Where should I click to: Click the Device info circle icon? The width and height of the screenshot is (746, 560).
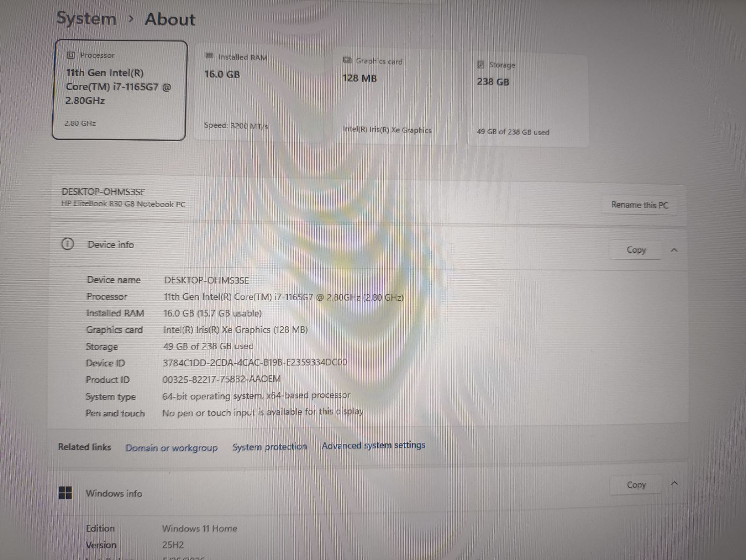(68, 244)
